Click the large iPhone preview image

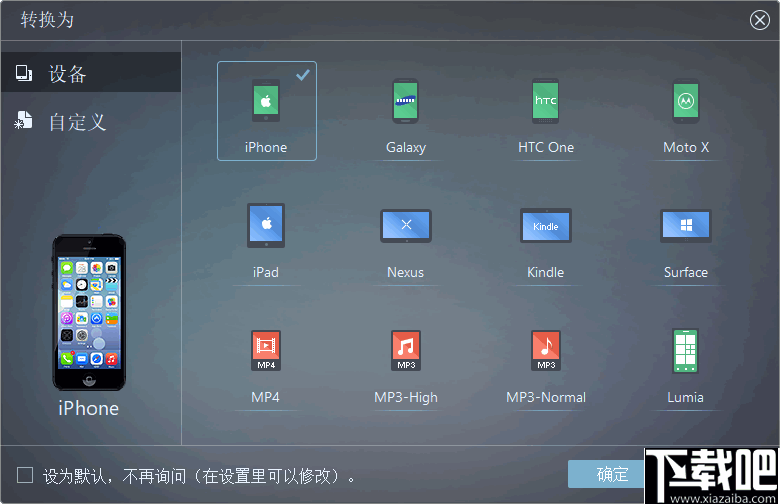click(x=89, y=312)
